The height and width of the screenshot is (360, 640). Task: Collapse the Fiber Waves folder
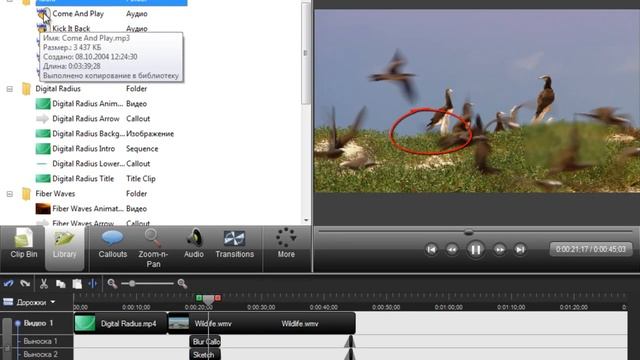tap(10, 194)
